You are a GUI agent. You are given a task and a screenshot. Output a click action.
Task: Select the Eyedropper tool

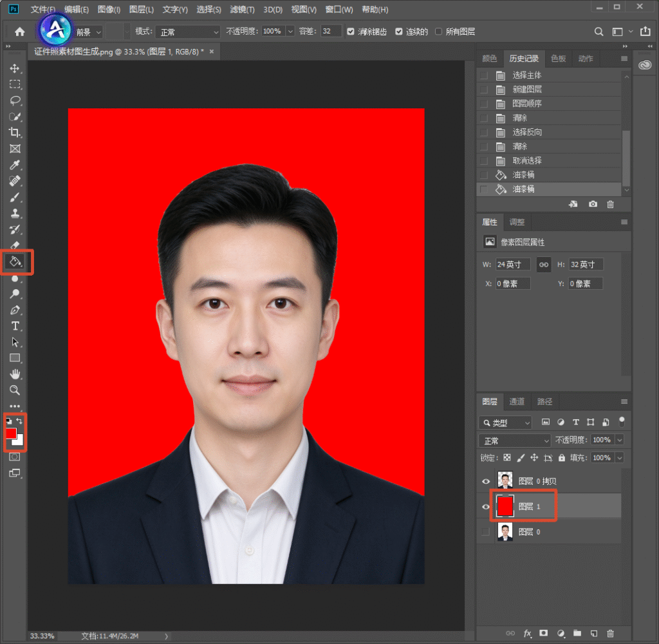pyautogui.click(x=15, y=164)
